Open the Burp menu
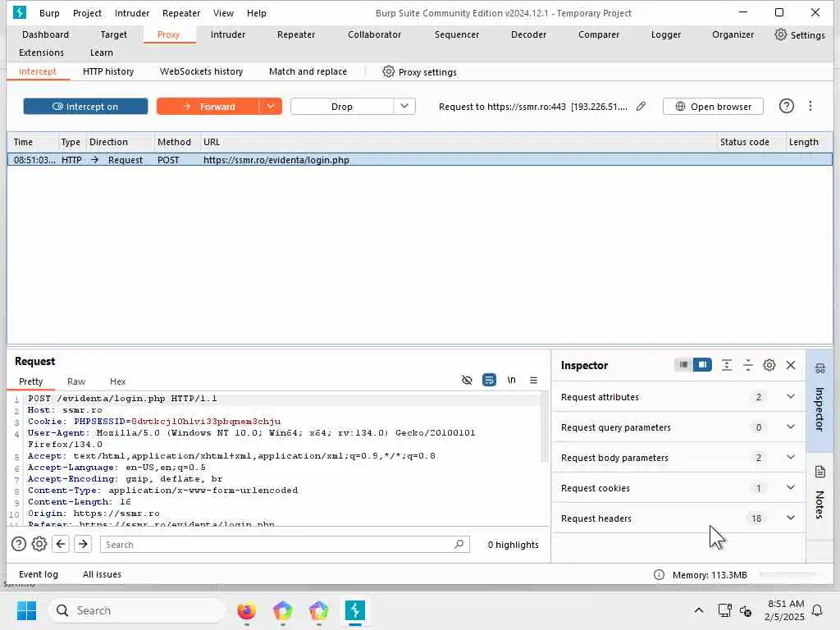Viewport: 840px width, 630px height. tap(49, 13)
